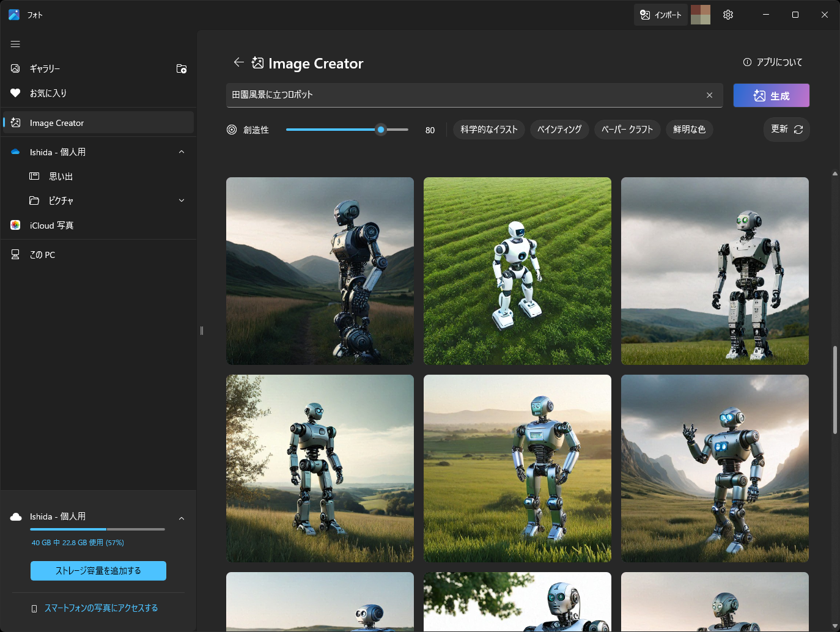Expand the ピクチャ folder chevron
Viewport: 840px width, 632px height.
(x=181, y=200)
